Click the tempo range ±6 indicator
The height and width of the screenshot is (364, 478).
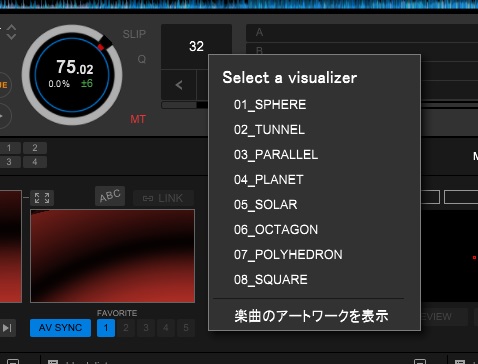87,83
